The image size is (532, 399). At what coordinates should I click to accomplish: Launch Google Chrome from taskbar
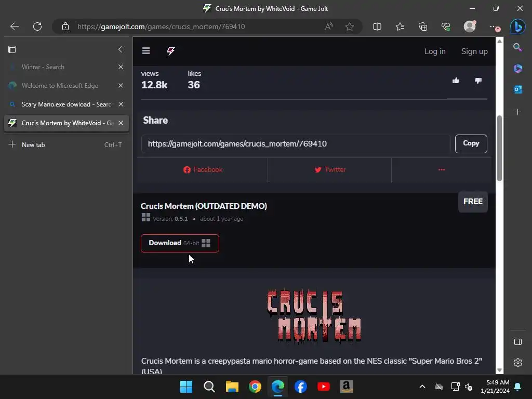[x=255, y=387]
